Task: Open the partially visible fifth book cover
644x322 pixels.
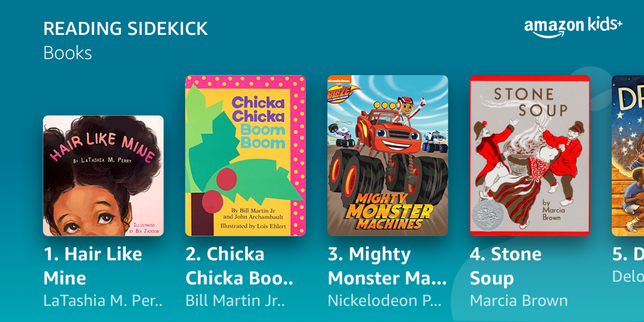Action: 628,156
